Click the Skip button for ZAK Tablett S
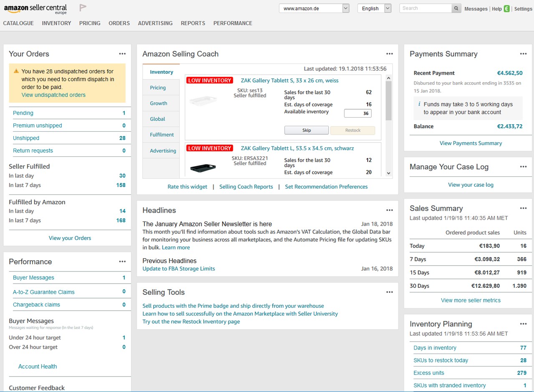The width and height of the screenshot is (534, 392). click(307, 130)
